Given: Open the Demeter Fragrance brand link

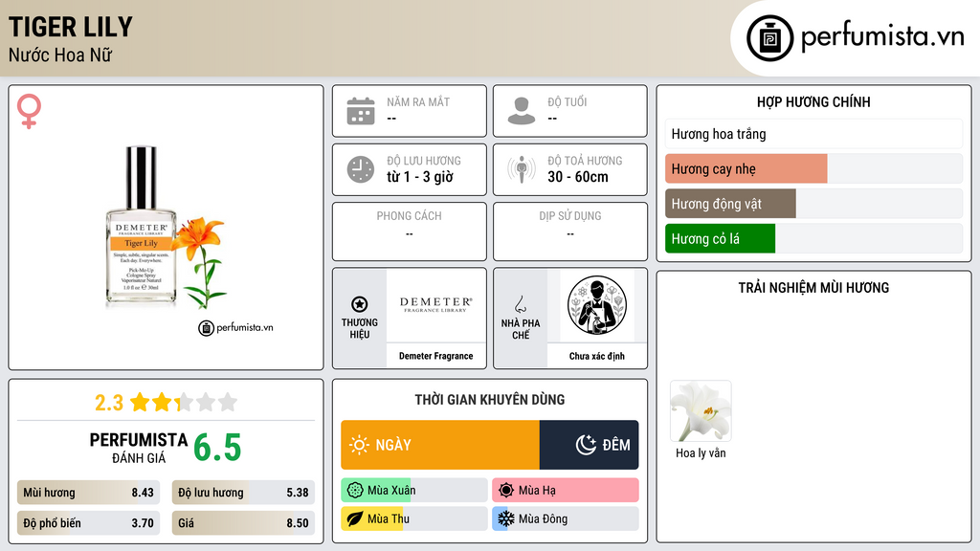Looking at the screenshot, I should pyautogui.click(x=435, y=356).
